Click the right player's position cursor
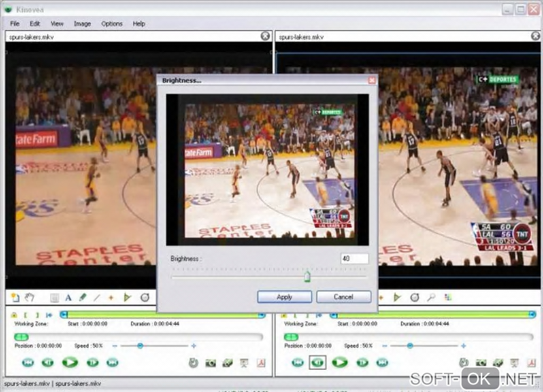This screenshot has width=543, height=392. coord(291,337)
